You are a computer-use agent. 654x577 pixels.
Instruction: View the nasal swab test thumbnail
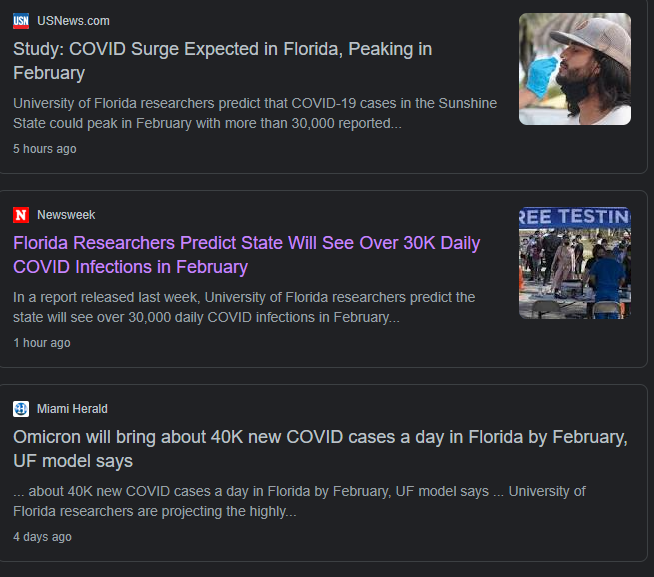pos(574,69)
